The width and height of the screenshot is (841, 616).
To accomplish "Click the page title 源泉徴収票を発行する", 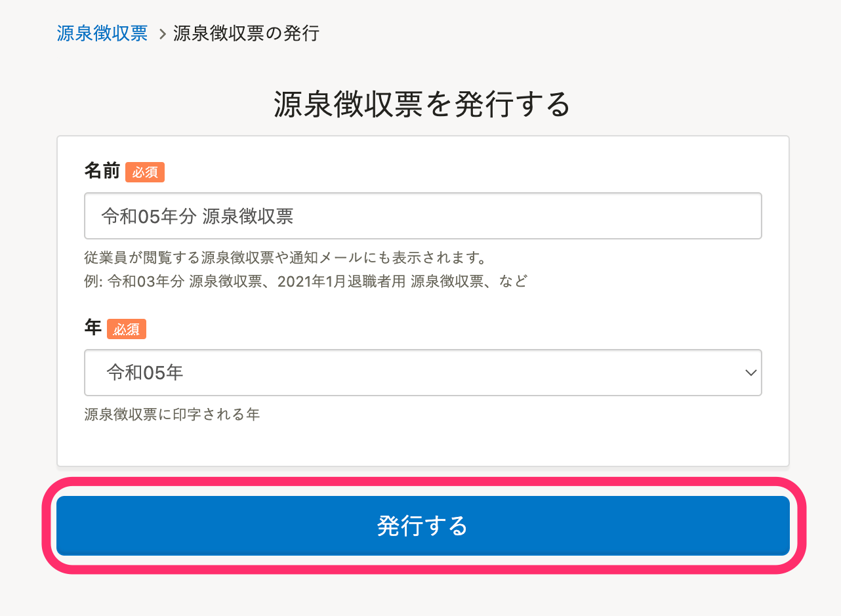I will (x=420, y=103).
